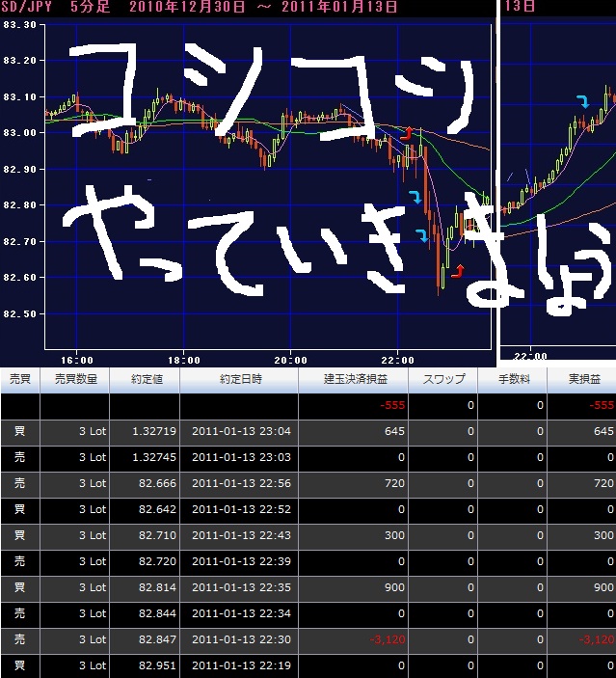Click the 83.20 price axis label
The height and width of the screenshot is (678, 616).
point(20,61)
